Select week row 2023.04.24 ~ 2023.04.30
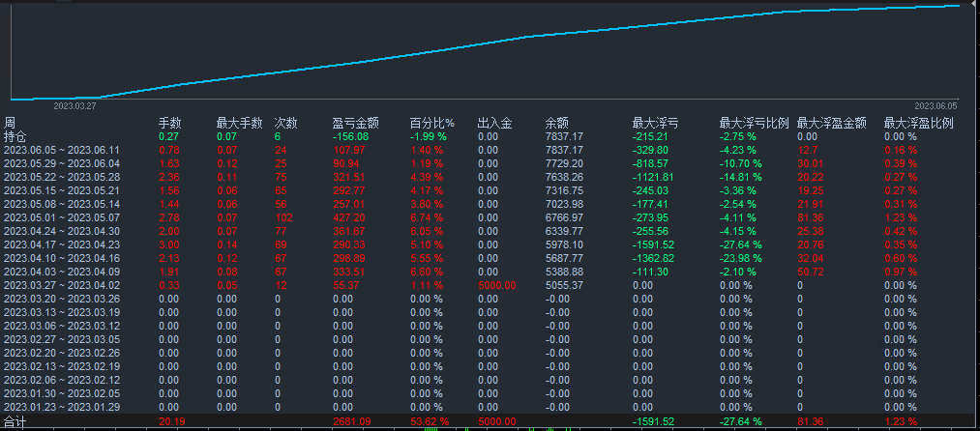The image size is (980, 431). coord(61,231)
